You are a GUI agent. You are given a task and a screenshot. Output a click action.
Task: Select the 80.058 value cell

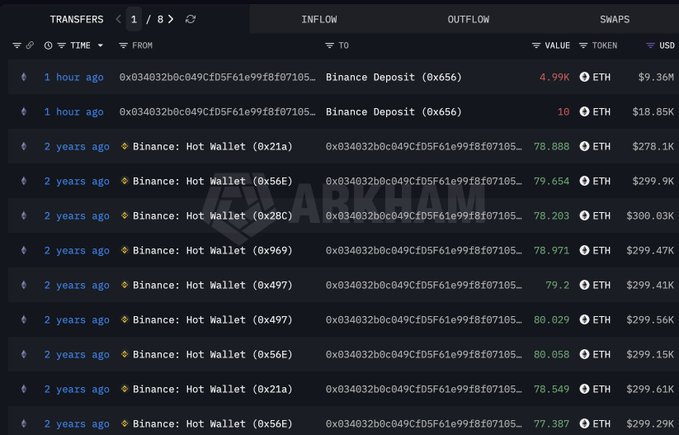click(x=551, y=354)
